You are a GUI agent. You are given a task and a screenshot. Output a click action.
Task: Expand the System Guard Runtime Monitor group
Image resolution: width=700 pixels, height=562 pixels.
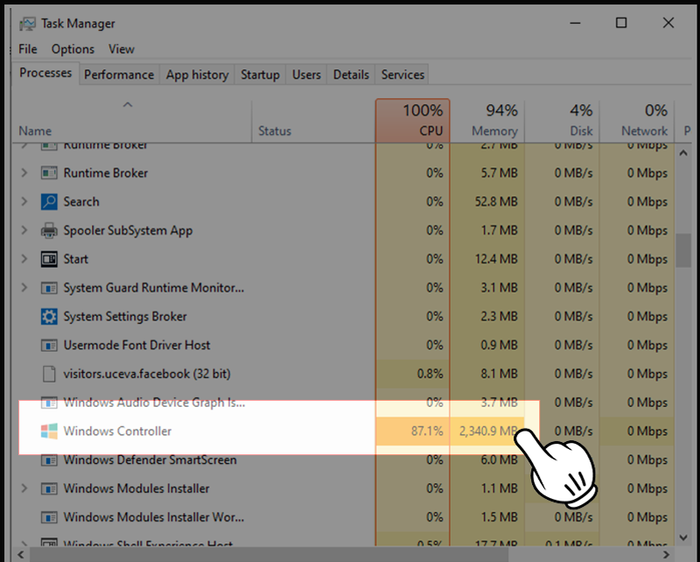point(24,288)
